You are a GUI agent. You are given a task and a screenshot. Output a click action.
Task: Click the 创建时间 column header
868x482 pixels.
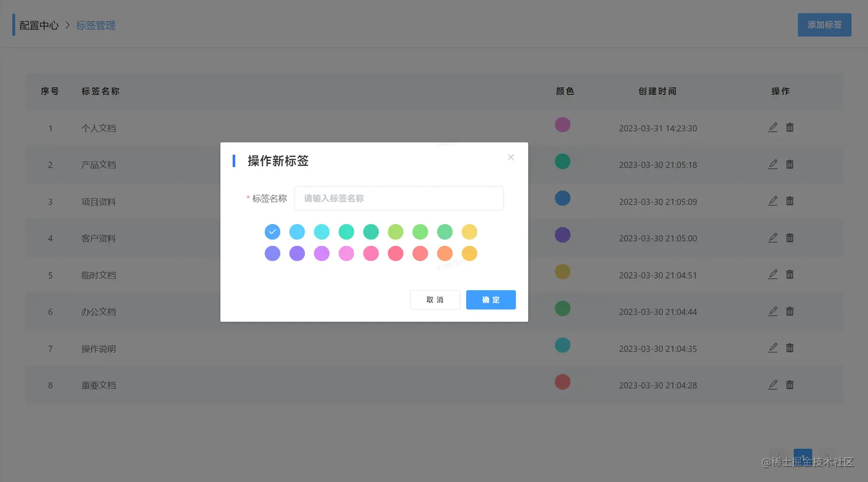pos(658,91)
